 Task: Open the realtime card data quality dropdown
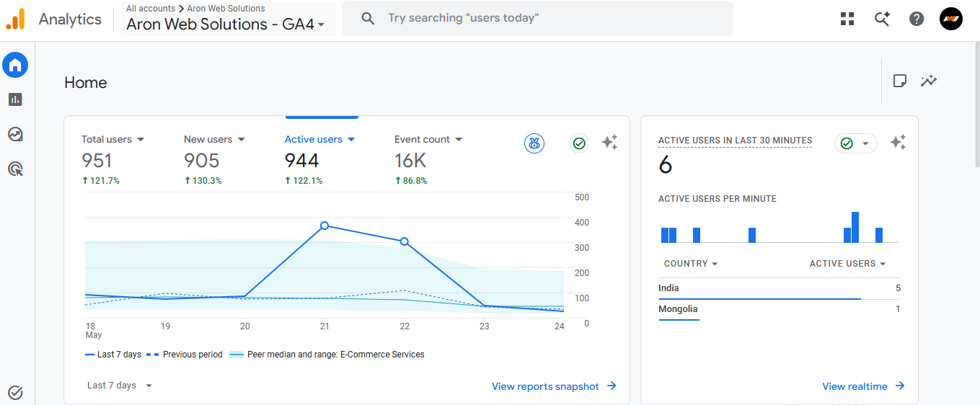[x=856, y=143]
